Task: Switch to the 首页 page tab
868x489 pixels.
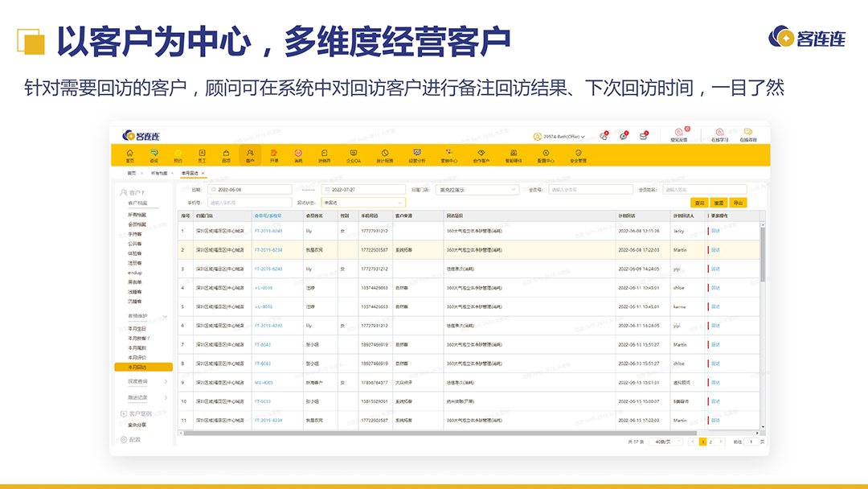Action: pos(131,174)
